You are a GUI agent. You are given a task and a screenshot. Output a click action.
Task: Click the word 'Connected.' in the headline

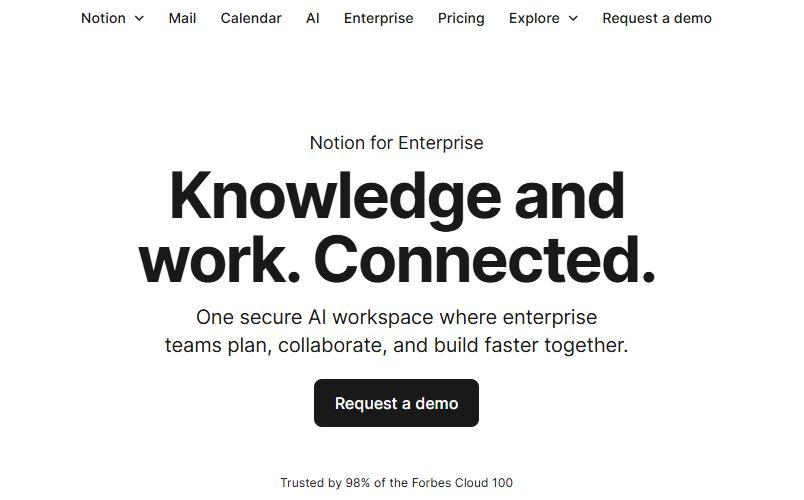(x=485, y=259)
